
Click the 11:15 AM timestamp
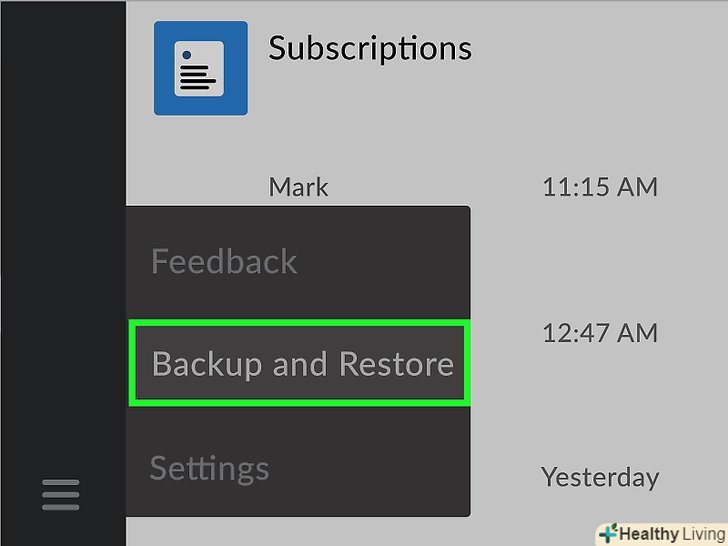(x=600, y=187)
